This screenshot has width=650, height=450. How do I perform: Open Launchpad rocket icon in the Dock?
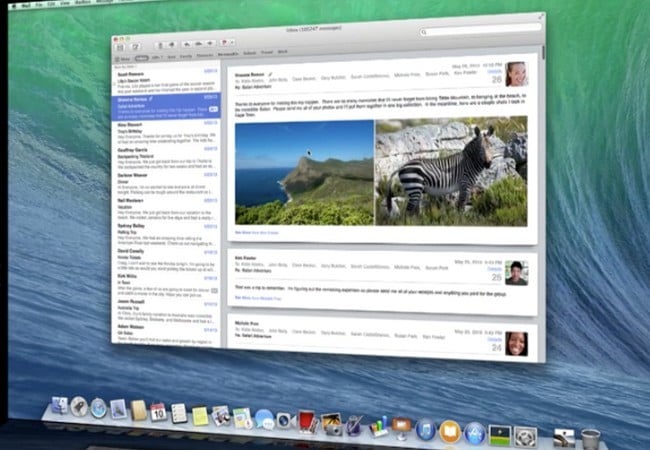point(79,407)
